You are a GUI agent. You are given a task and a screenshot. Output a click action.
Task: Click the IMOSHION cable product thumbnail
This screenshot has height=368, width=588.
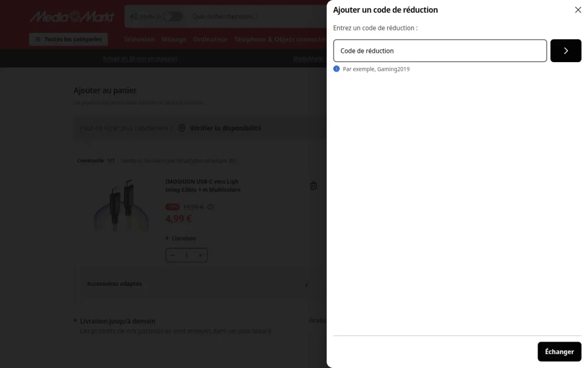[121, 205]
